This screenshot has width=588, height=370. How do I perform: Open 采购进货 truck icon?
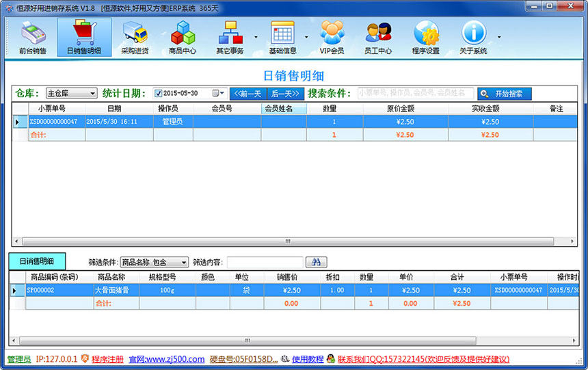click(135, 38)
